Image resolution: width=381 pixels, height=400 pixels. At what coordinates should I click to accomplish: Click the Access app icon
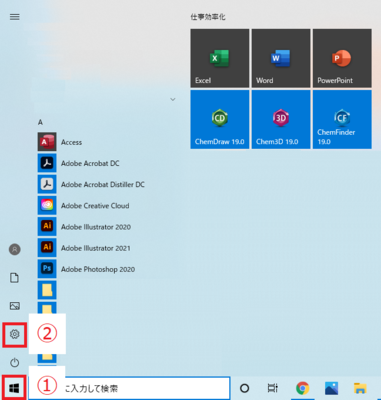(x=47, y=142)
